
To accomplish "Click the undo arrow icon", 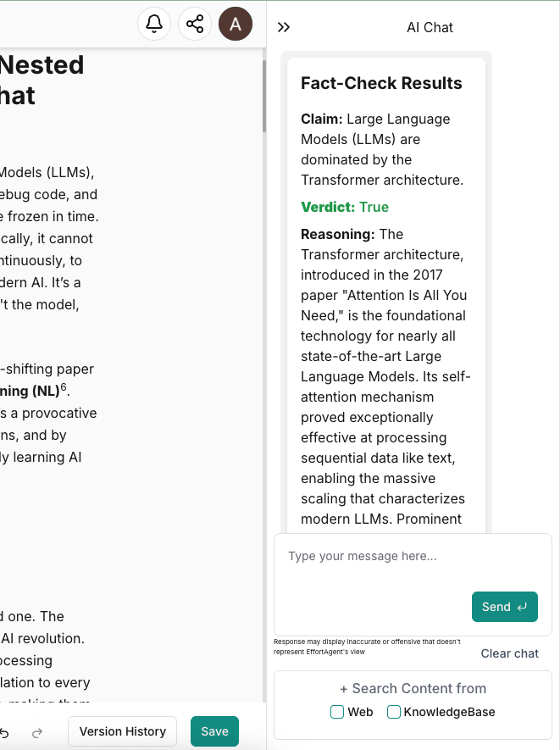I will point(5,732).
